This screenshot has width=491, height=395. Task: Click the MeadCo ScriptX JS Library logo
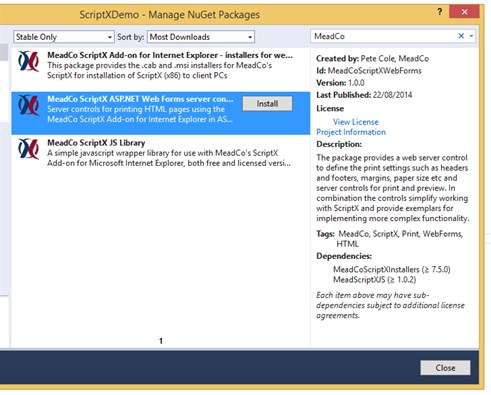(x=29, y=149)
